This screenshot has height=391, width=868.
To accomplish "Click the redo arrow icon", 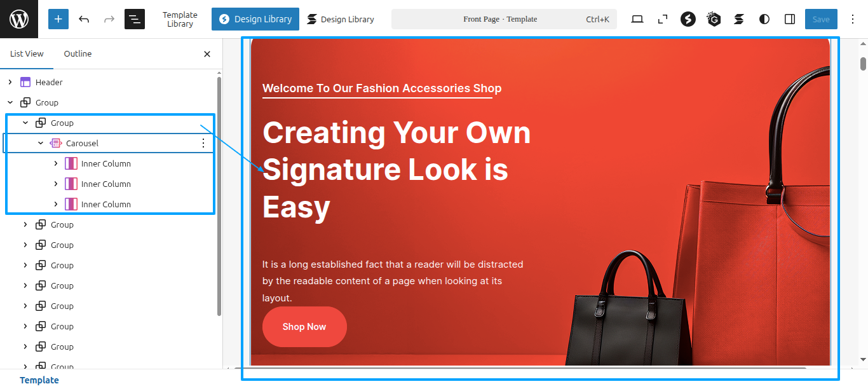I will pyautogui.click(x=109, y=19).
